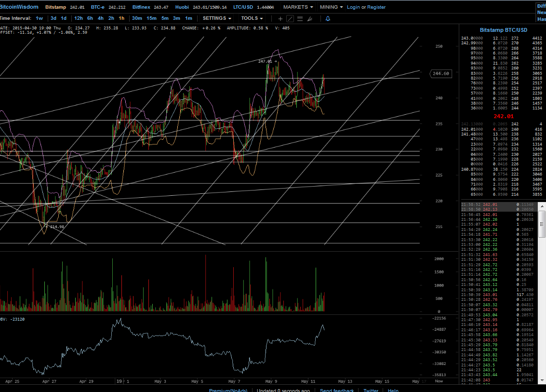The image size is (546, 392).
Task: Select the Fibonacci fan drawing tool
Action: point(309,19)
